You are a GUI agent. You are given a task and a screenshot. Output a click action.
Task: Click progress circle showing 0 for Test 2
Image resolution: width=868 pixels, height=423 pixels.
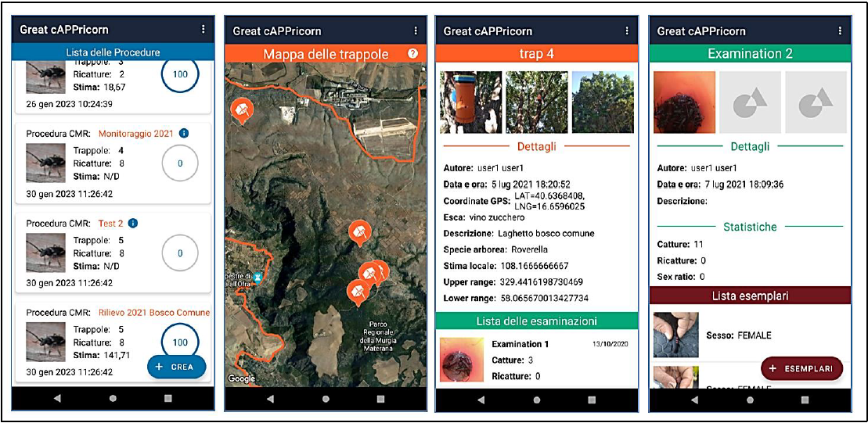coord(180,253)
